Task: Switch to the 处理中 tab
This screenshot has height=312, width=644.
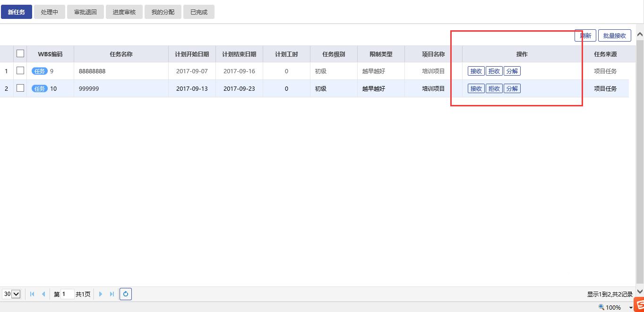Action: [50, 12]
